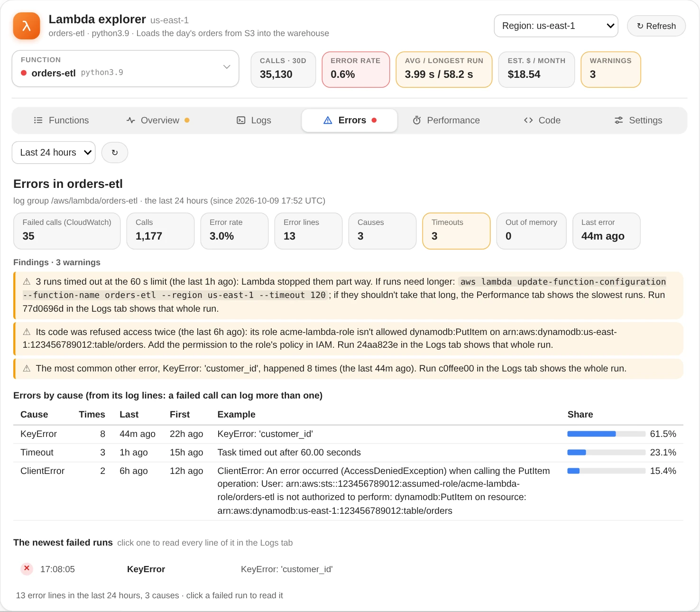Click the Share column header

(580, 415)
